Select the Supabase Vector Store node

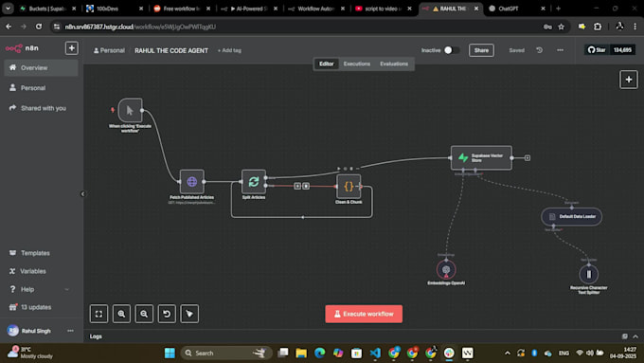point(481,157)
